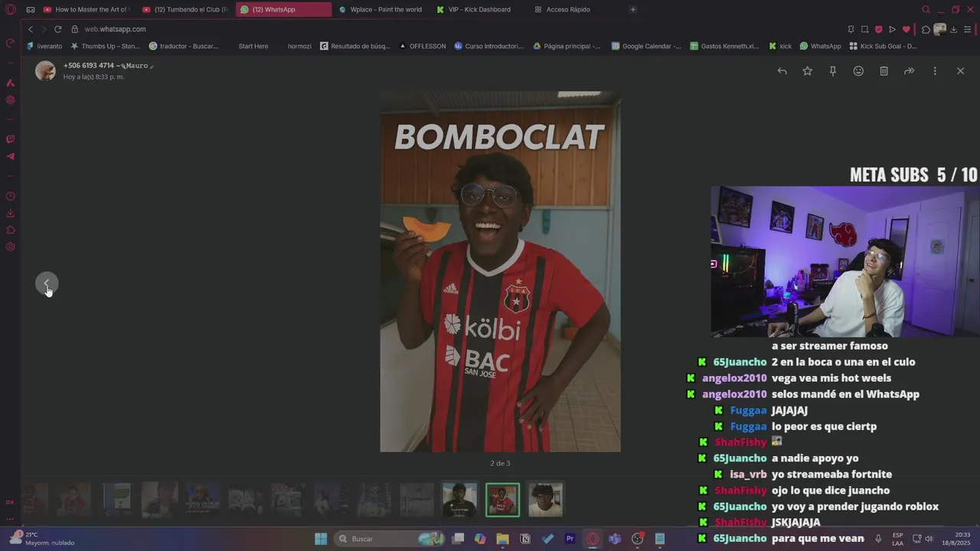The image size is (980, 551).
Task: Open the Página principal bookmark
Action: coord(567,46)
